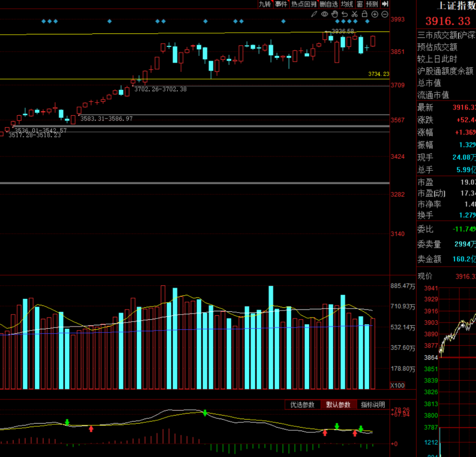Screen dimensions: 476x457
Task: Zoom in with the plus icon
Action: [x=375, y=14]
